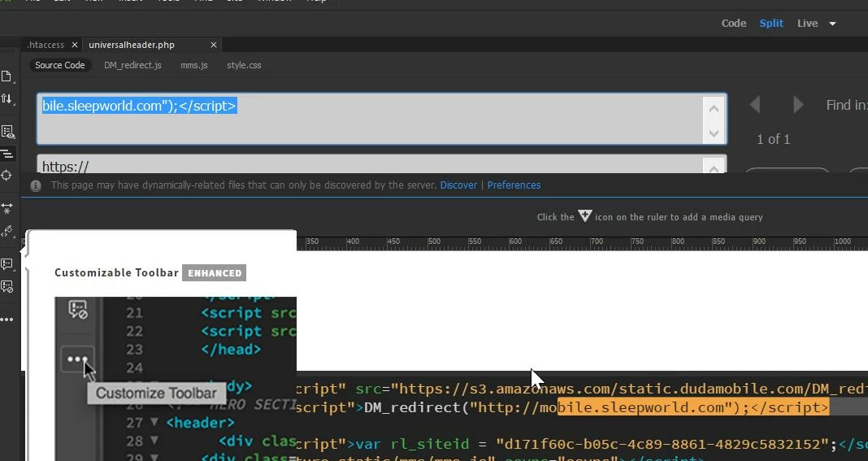Click the Find field scroll-up arrow
The height and width of the screenshot is (461, 868).
click(714, 109)
